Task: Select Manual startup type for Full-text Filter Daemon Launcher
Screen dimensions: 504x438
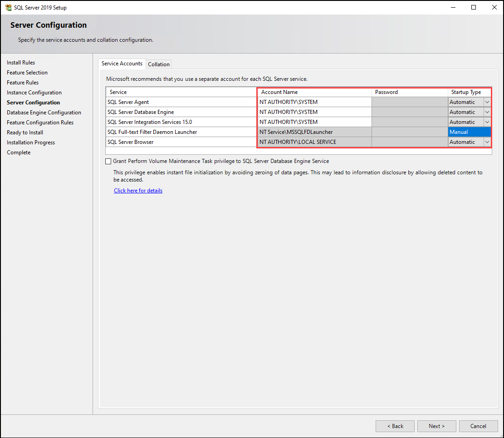Action: pos(469,132)
